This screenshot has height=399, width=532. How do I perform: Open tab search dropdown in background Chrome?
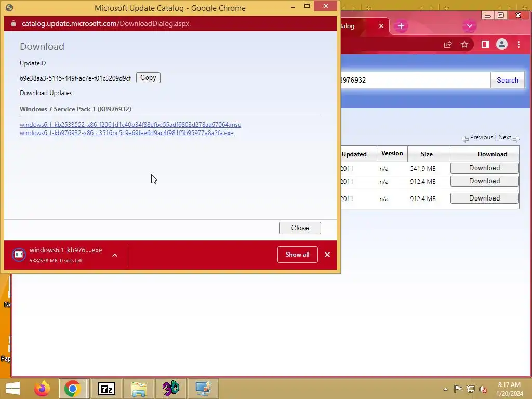[470, 26]
